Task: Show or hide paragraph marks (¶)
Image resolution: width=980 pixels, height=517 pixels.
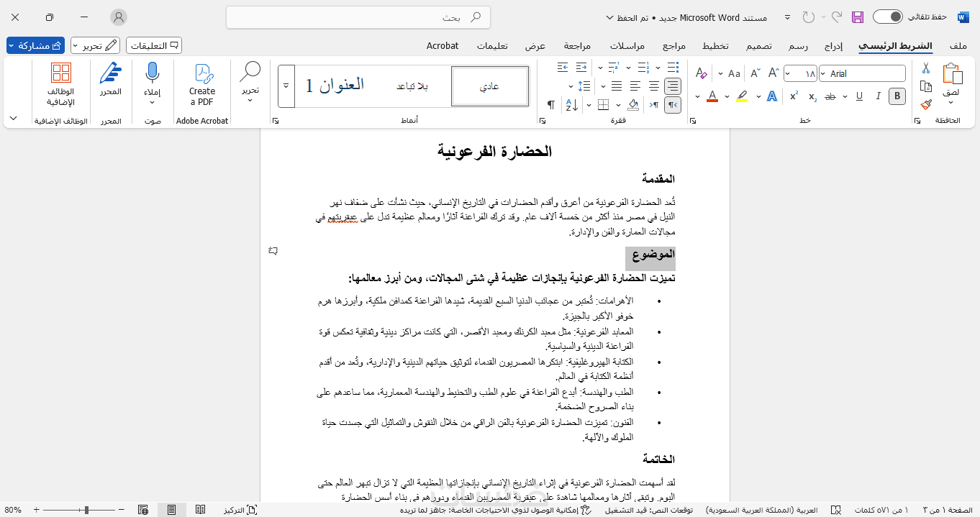Action: click(x=550, y=105)
